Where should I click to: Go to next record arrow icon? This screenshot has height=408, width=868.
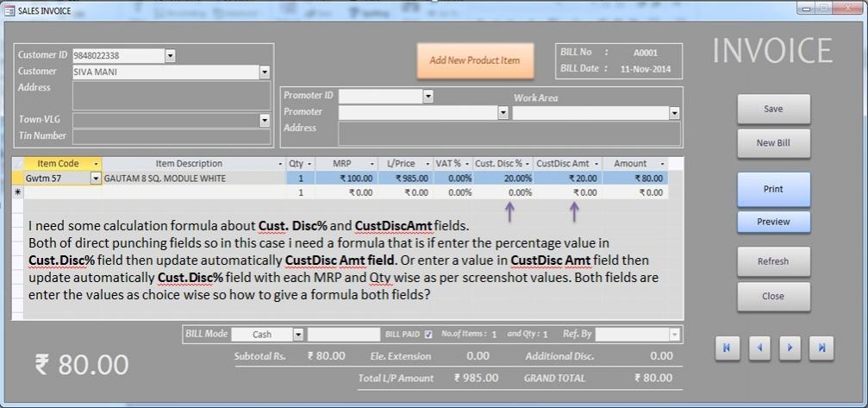(790, 348)
